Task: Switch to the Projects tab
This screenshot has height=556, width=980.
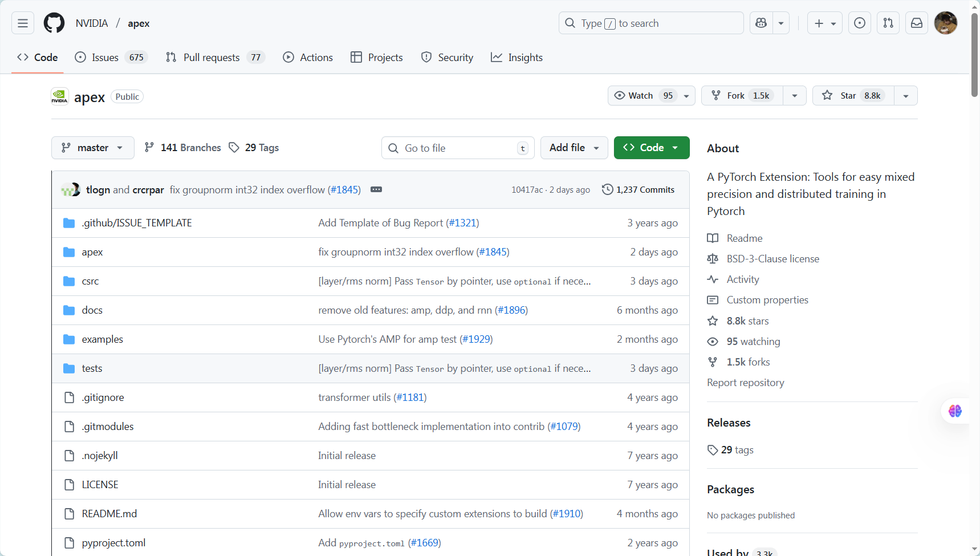Action: pos(377,58)
